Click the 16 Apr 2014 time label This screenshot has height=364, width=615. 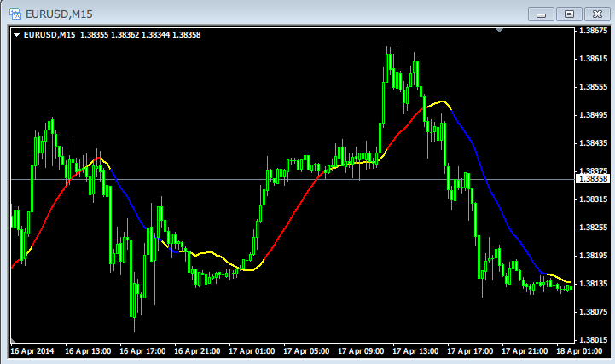tap(32, 351)
